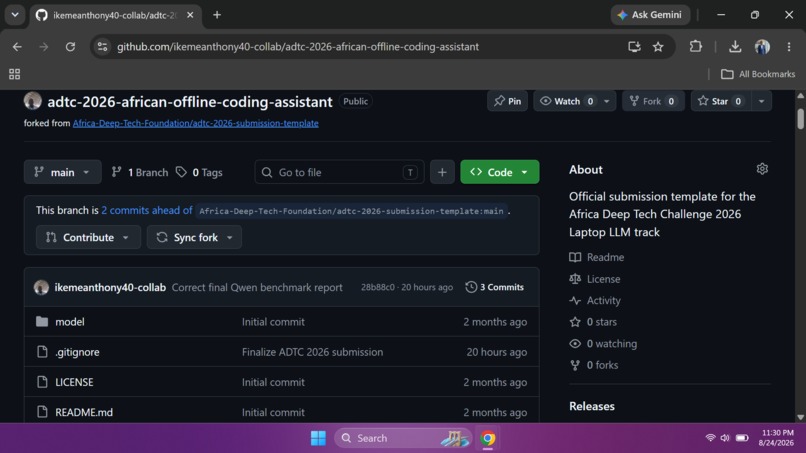Screen dimensions: 806x453
Task: Open the ikemeanthony40-collab commit author link
Action: click(110, 287)
